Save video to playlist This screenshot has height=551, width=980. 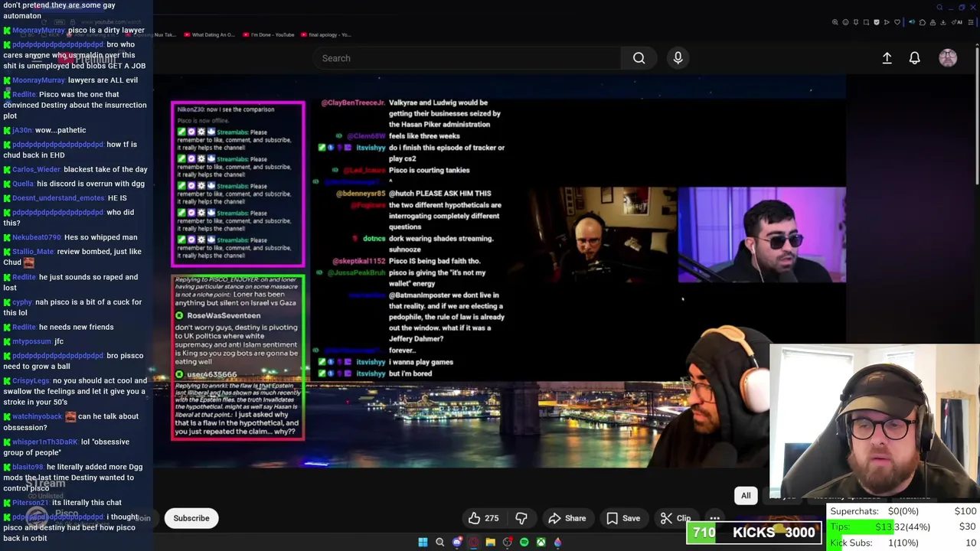point(623,518)
